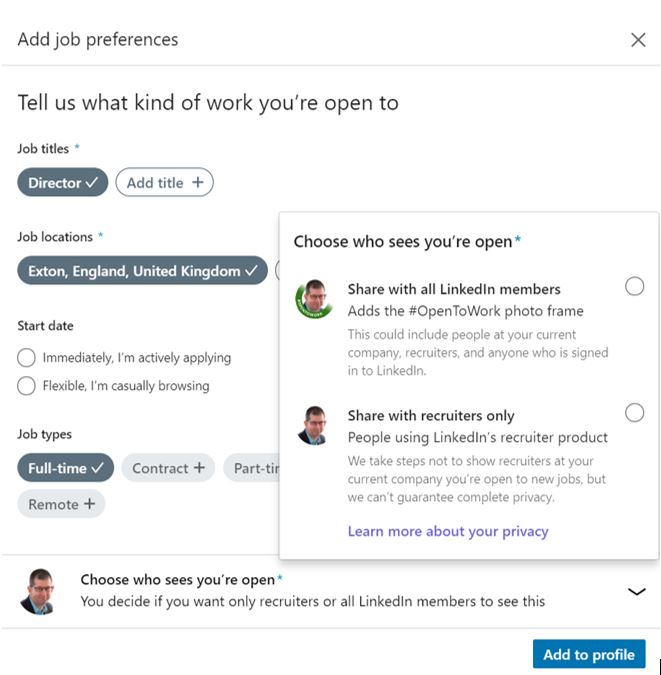Viewport: 661px width, 675px height.
Task: Remove the Director job title chip
Action: 62,183
